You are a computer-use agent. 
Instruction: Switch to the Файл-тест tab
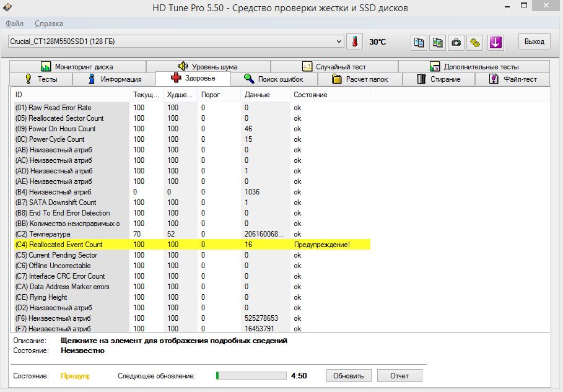(x=513, y=79)
